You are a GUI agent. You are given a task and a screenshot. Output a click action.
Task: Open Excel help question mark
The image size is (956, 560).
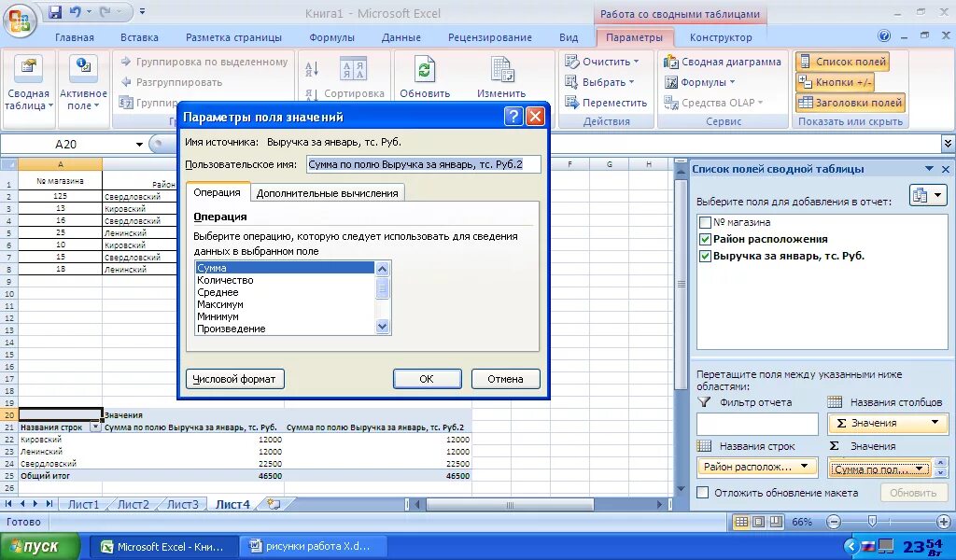884,36
